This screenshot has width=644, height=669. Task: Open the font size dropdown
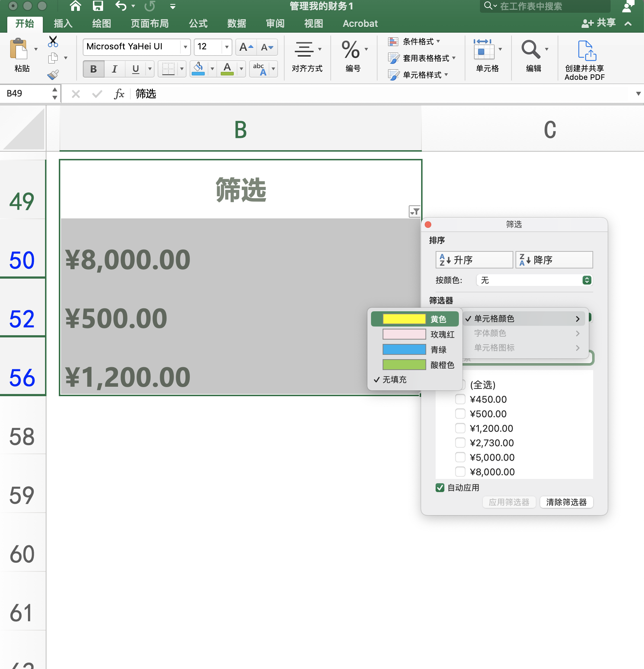(x=227, y=47)
